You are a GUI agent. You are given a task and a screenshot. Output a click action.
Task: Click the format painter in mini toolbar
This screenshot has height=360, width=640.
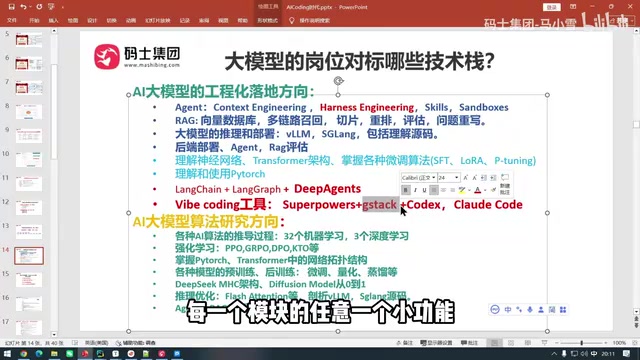(493, 190)
